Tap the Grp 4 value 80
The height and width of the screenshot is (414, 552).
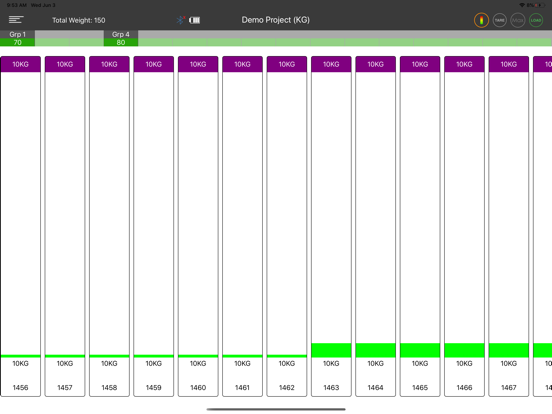click(121, 42)
